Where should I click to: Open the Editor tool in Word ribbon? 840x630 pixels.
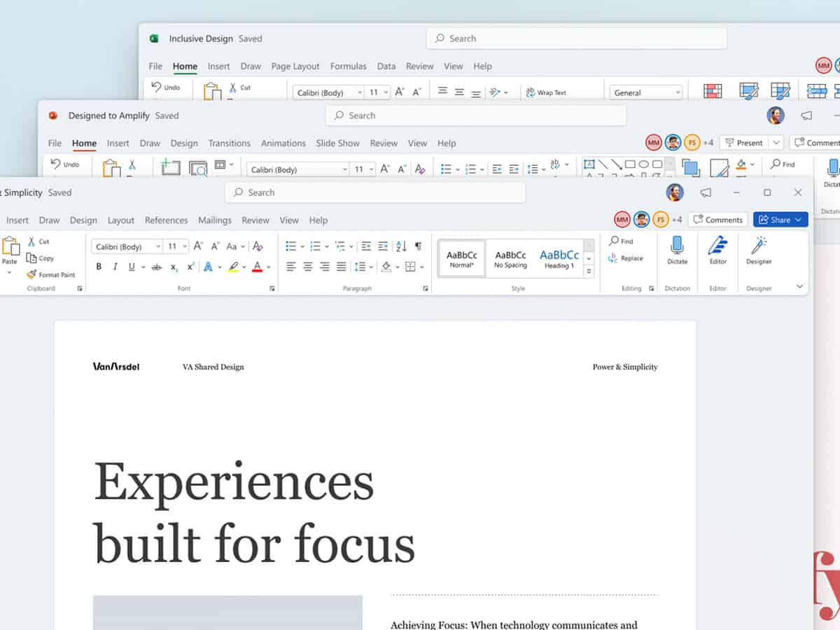click(717, 246)
